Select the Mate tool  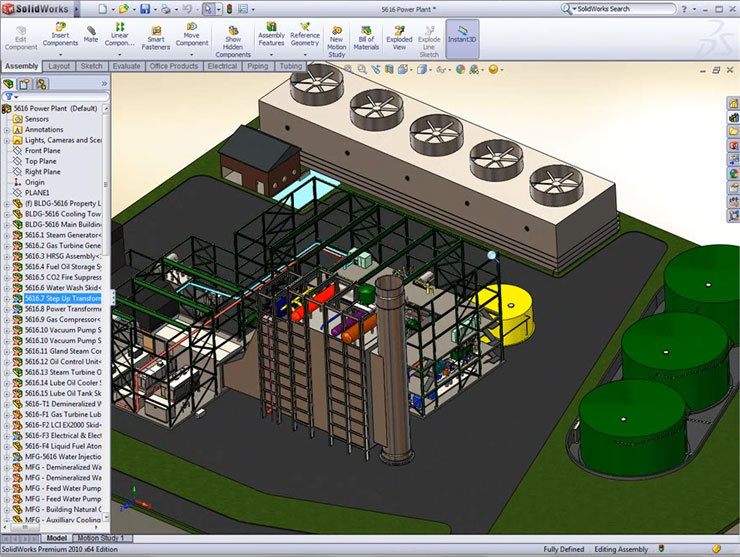point(91,34)
